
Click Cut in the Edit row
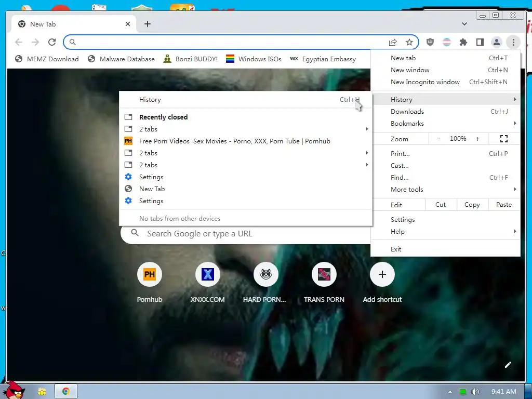pyautogui.click(x=441, y=205)
